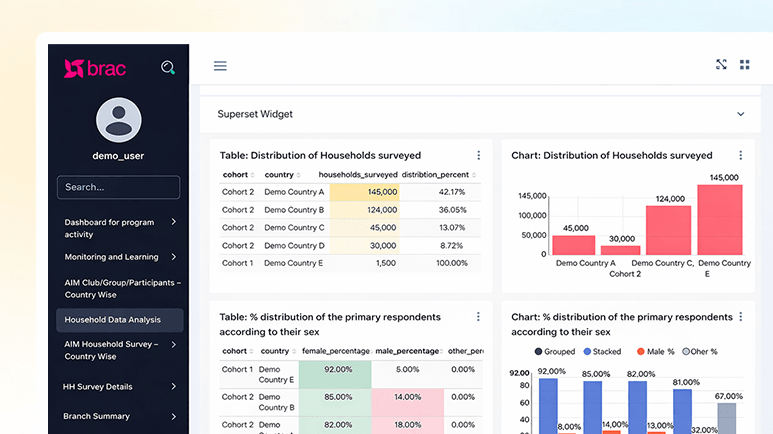Toggle the Male % legend series
Screen dimensions: 773x434
click(x=654, y=352)
